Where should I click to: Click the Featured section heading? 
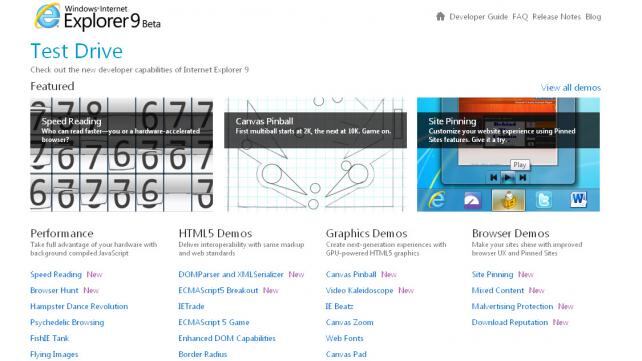tap(52, 86)
